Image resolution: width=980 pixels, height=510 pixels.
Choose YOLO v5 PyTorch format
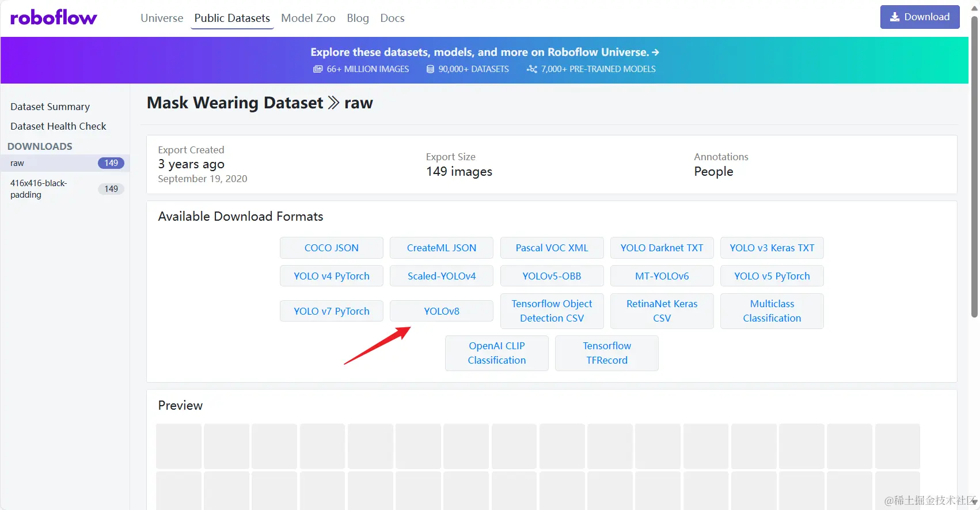pos(772,276)
